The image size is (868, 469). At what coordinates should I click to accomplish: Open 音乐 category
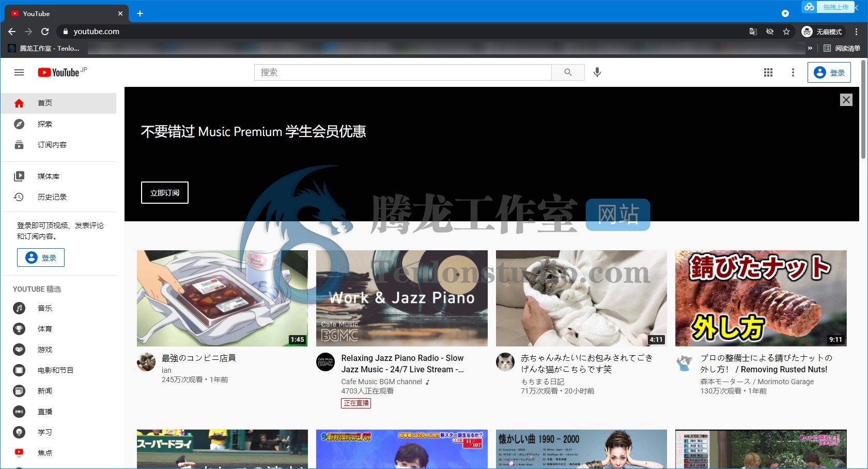coord(58,308)
